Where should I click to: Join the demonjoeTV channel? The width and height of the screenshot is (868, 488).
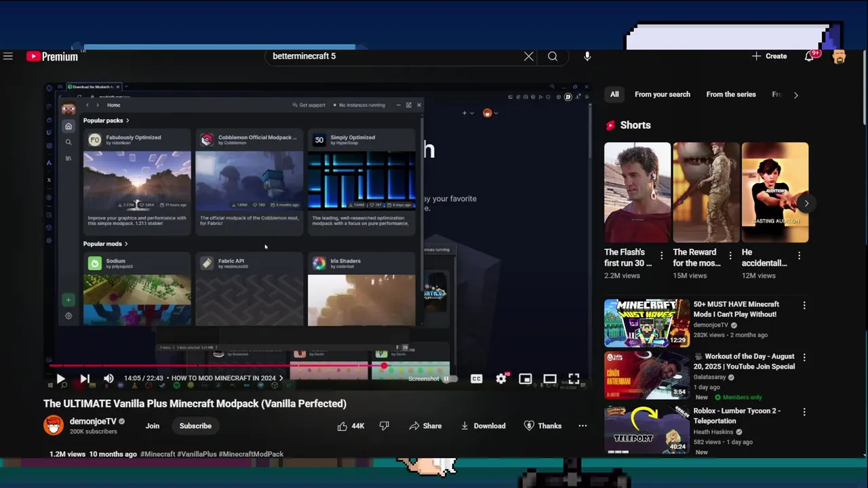pos(153,426)
